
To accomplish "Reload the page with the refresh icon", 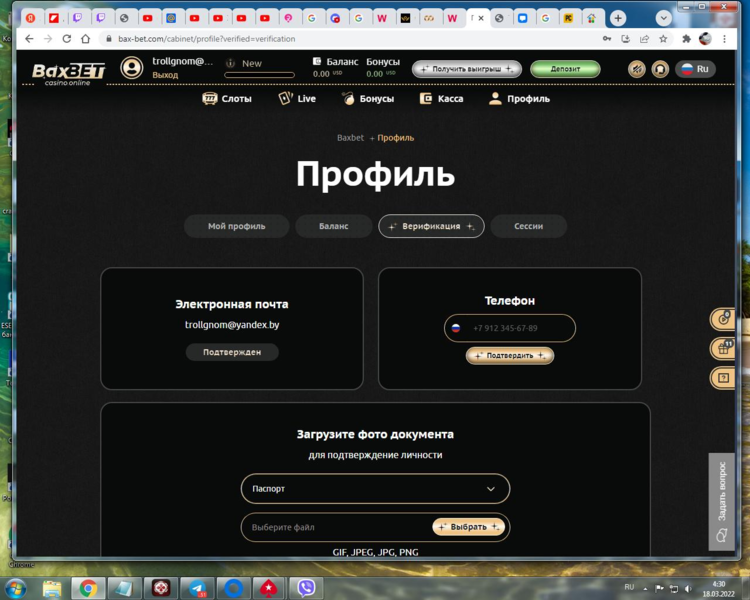I will [66, 39].
